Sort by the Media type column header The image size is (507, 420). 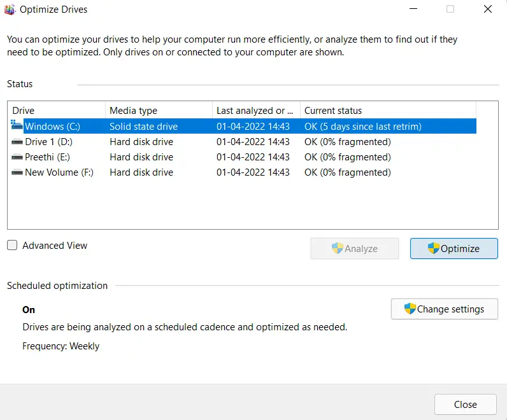pos(159,111)
